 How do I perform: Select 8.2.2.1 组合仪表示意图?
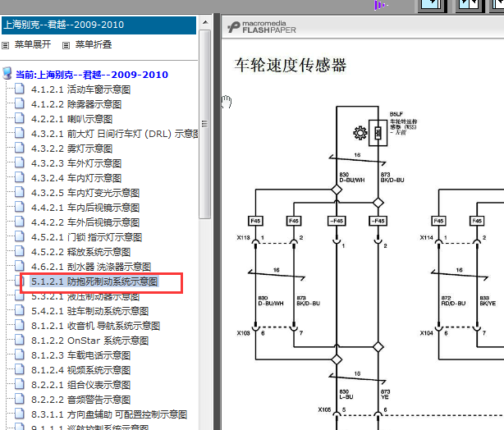(x=80, y=385)
